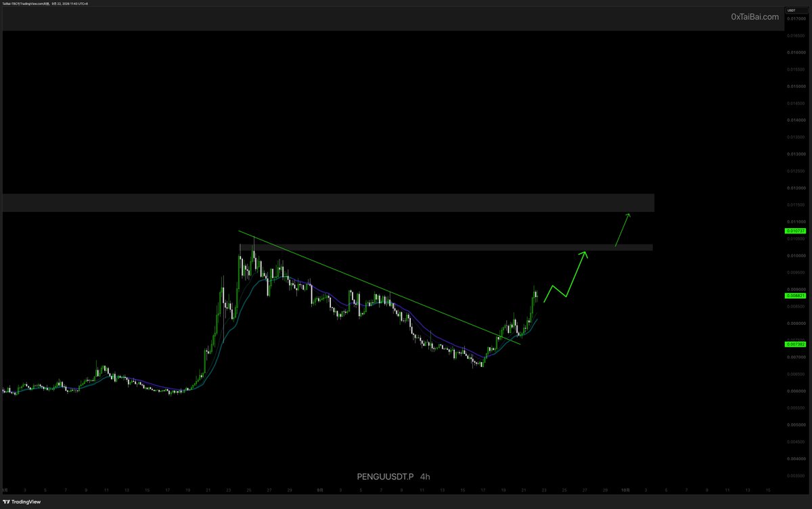Click the latest green candle at chart right
812x509 pixels.
(536, 293)
